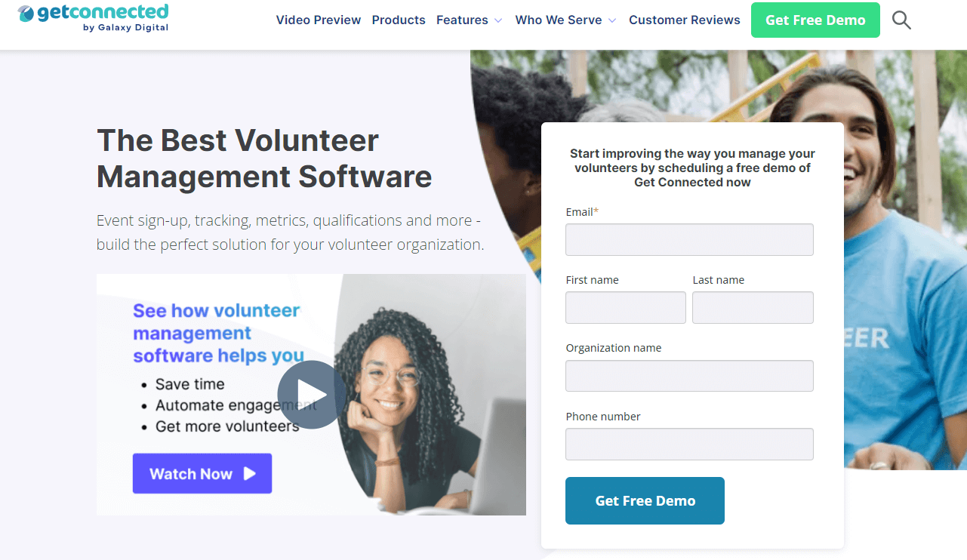This screenshot has height=560, width=967.
Task: Click the arrow icon on Watch Now
Action: 250,474
